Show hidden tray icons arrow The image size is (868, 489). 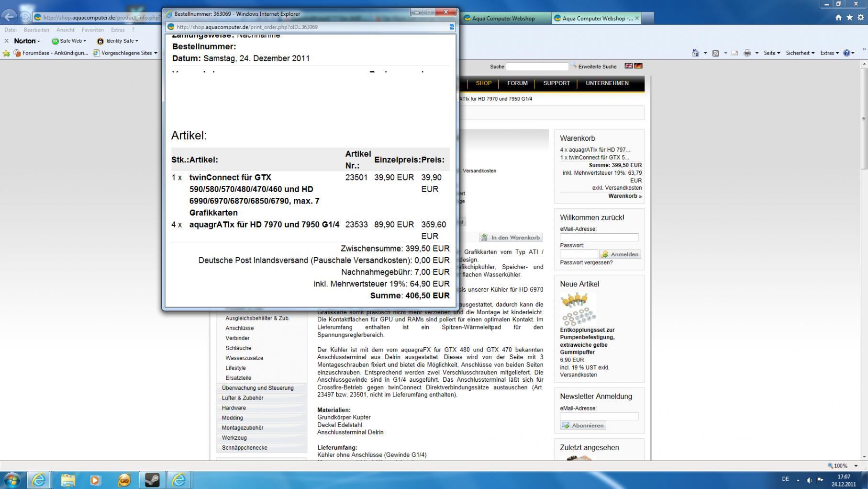tap(798, 480)
